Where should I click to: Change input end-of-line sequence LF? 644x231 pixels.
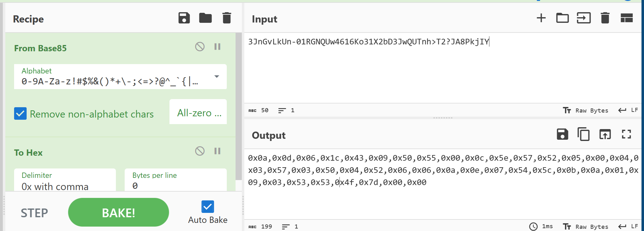point(628,110)
